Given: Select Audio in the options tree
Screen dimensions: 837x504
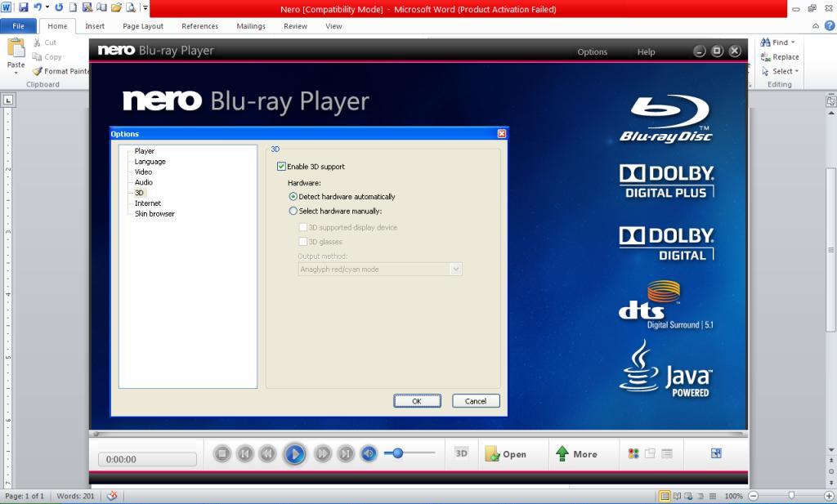Looking at the screenshot, I should click(x=144, y=182).
